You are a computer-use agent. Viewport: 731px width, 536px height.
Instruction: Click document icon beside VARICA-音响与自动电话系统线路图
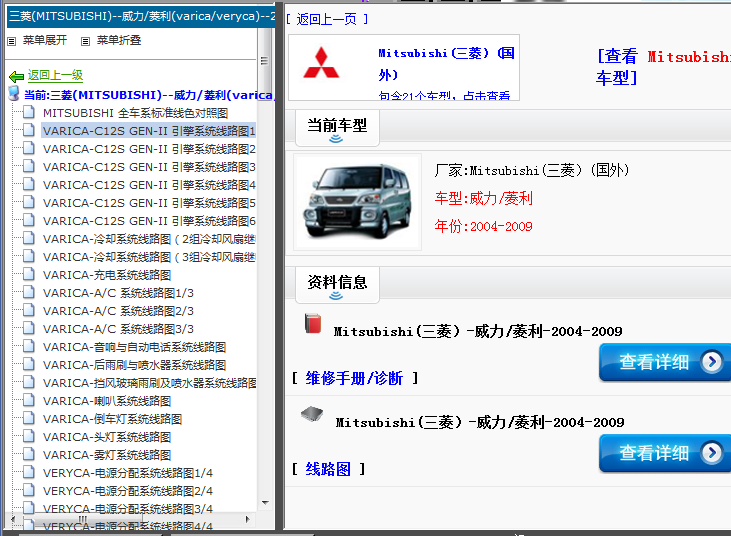click(29, 346)
